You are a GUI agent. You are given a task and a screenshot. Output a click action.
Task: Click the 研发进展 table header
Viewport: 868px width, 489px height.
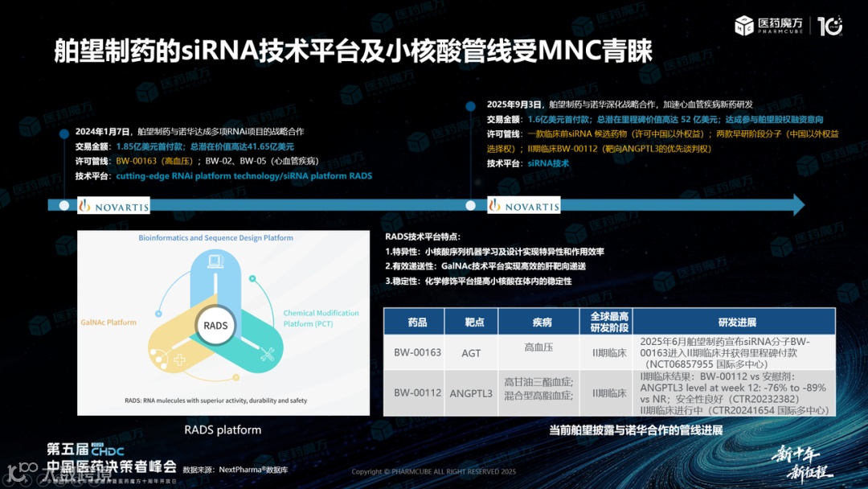tap(735, 322)
